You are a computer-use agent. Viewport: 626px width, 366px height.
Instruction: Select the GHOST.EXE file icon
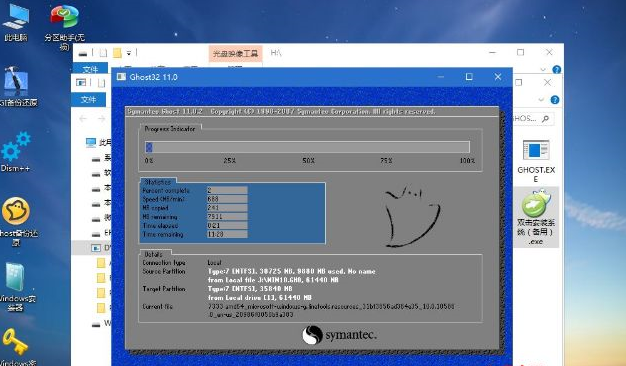pyautogui.click(x=536, y=161)
